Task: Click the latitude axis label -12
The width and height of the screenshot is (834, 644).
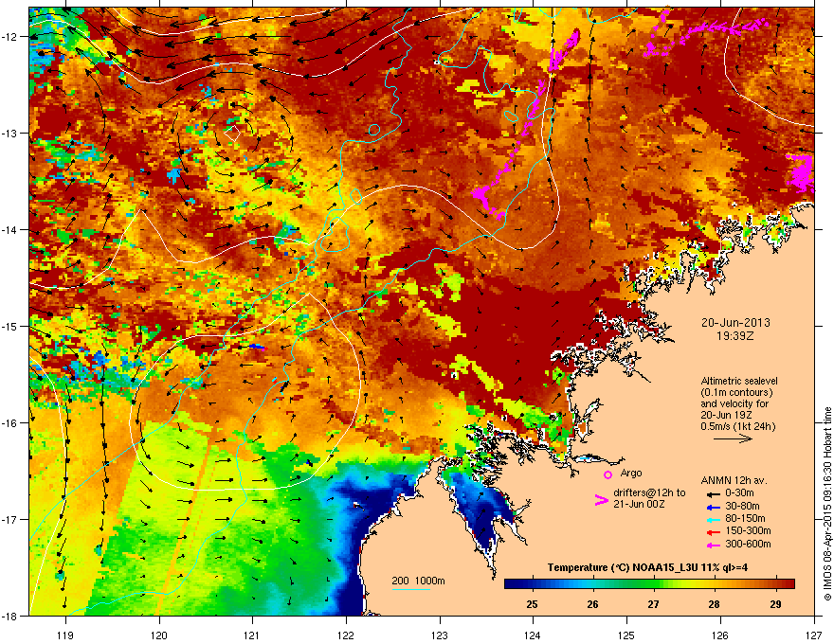Action: (x=10, y=36)
